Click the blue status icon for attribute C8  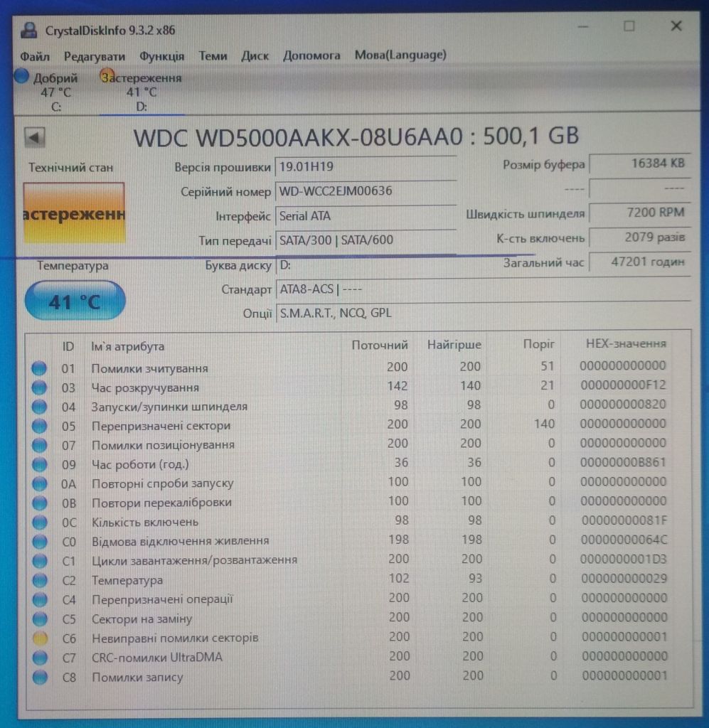[x=41, y=678]
